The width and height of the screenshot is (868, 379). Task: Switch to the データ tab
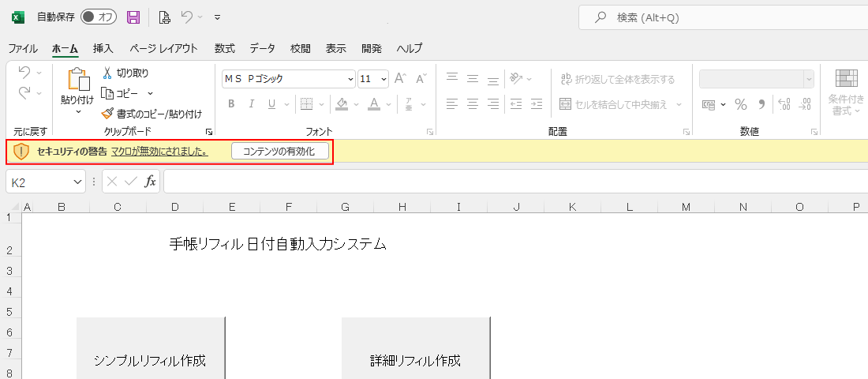click(263, 48)
